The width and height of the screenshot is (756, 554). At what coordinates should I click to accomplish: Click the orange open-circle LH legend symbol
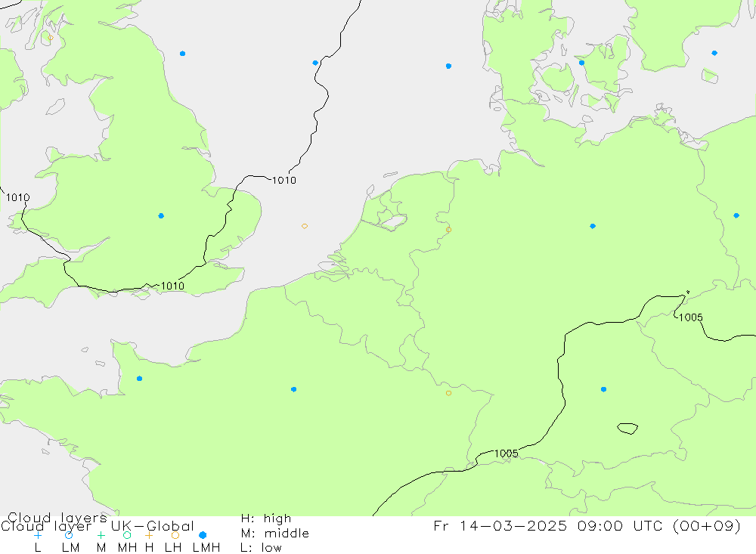coord(175,535)
